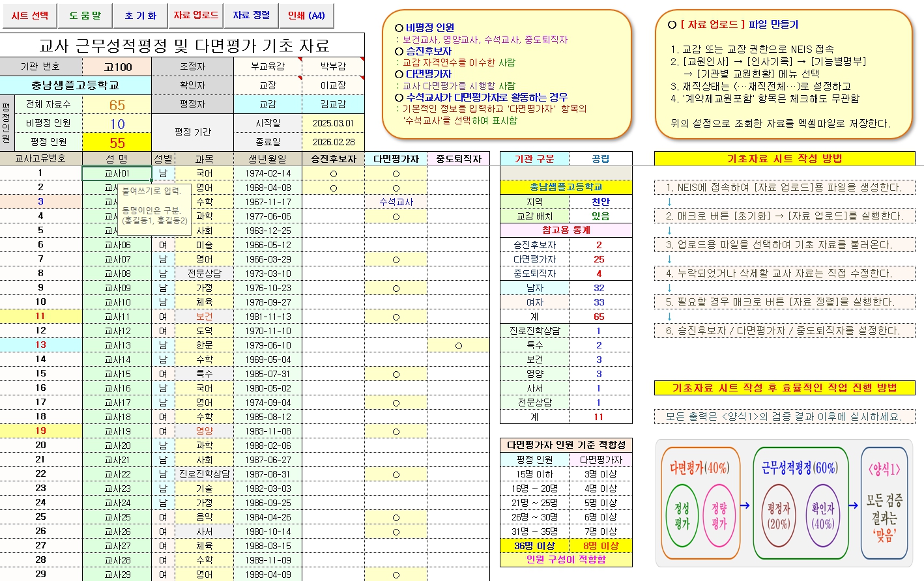Viewport: 924px width, 581px height.
Task: Select the 기관 구분 value 공립
Action: [600, 159]
